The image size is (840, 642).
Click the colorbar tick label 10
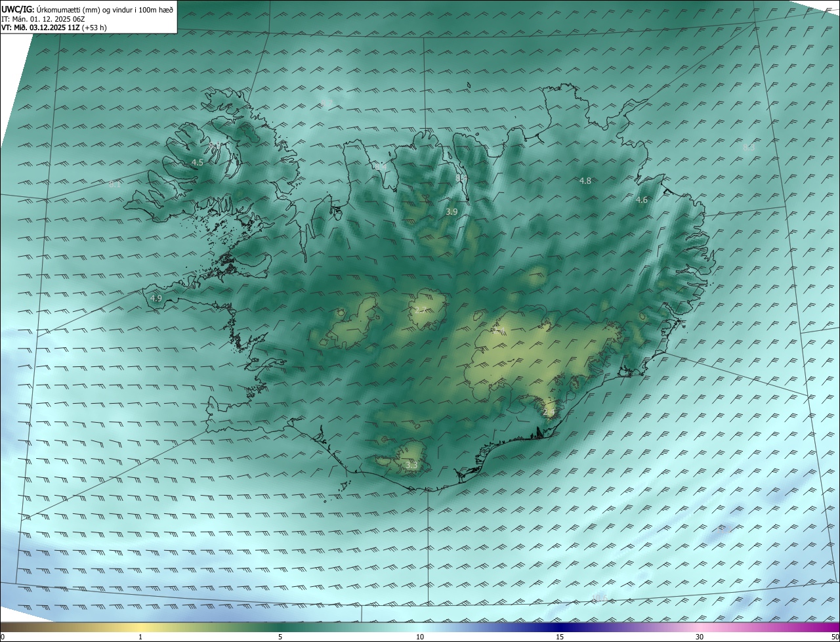coord(420,637)
